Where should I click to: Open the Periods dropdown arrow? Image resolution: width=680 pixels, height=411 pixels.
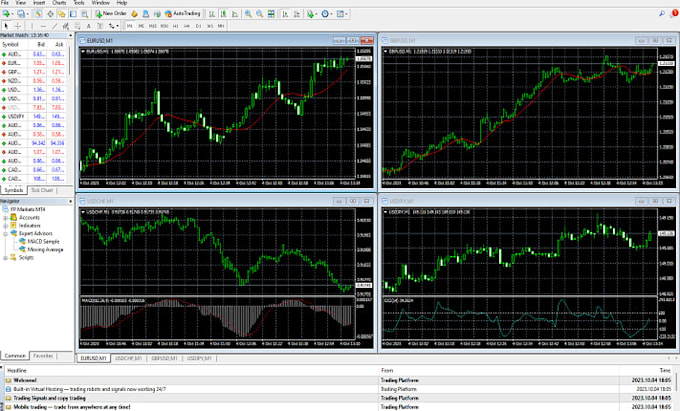(332, 14)
